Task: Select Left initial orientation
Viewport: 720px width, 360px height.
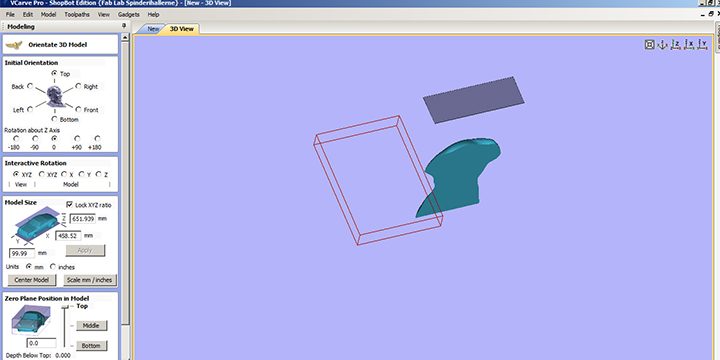Action: click(x=30, y=109)
